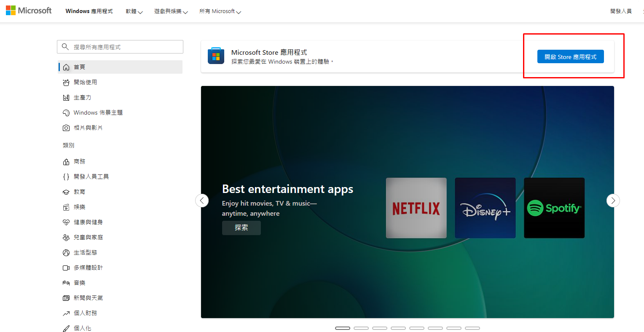Viewport: 644px width, 332px height.
Task: Expand the 軟體 dropdown menu
Action: point(134,11)
